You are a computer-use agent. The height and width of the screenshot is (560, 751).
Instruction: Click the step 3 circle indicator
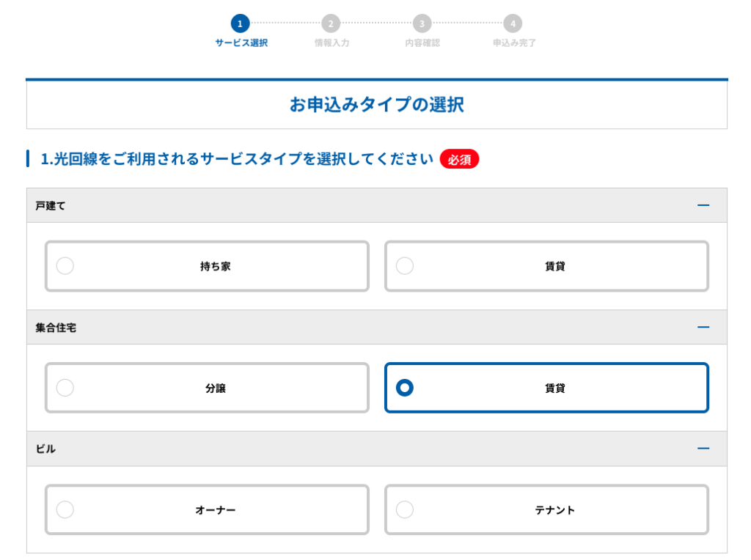coord(422,24)
